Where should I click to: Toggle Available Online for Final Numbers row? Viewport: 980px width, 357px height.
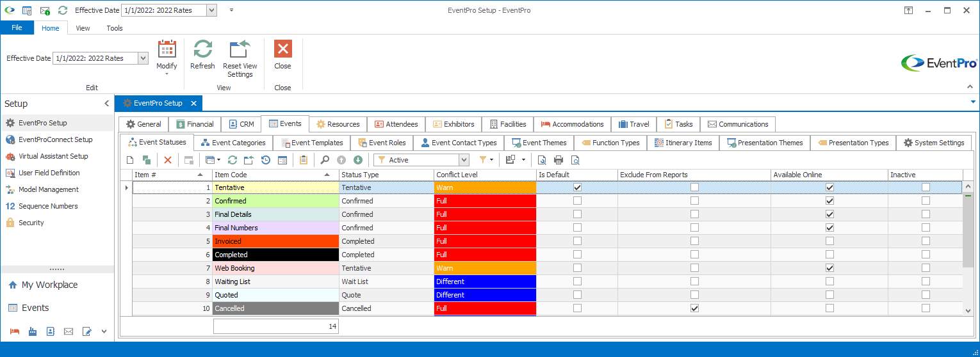coord(829,228)
